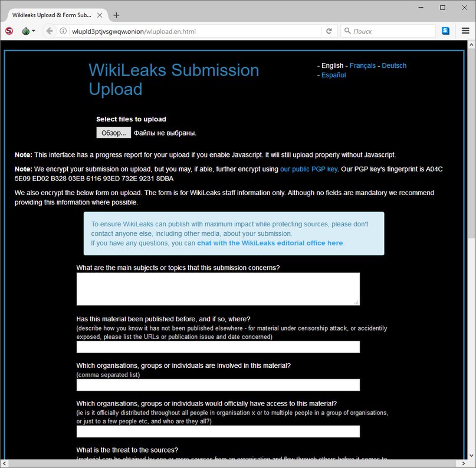Screen dimensions: 476x468
Task: Open a new tab with plus button
Action: [x=116, y=15]
